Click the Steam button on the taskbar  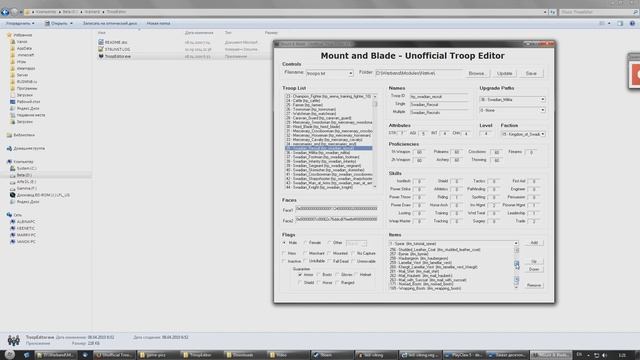[x=332, y=355]
